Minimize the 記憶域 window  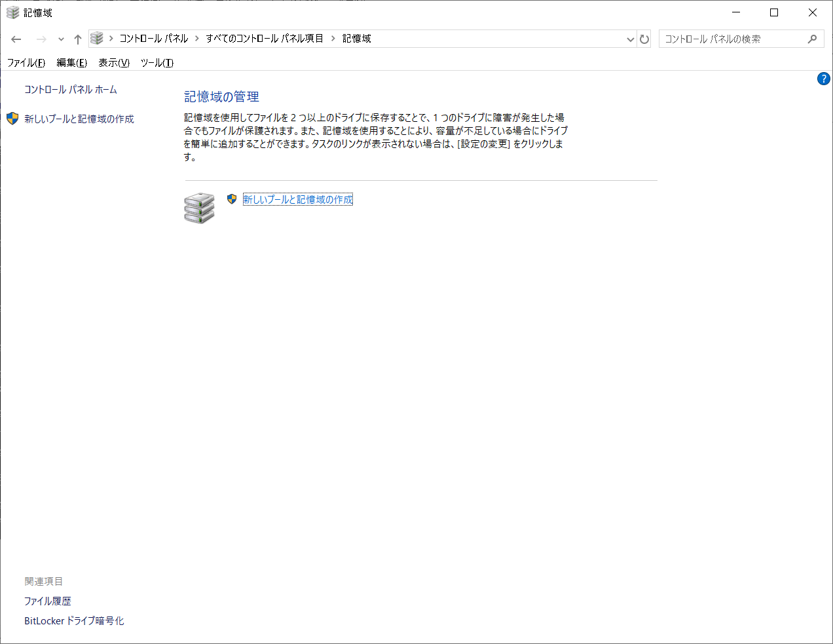click(737, 12)
